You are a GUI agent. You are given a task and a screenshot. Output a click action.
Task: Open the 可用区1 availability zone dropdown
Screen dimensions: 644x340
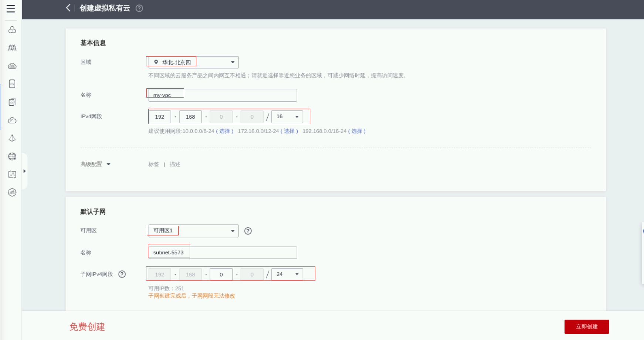(193, 231)
